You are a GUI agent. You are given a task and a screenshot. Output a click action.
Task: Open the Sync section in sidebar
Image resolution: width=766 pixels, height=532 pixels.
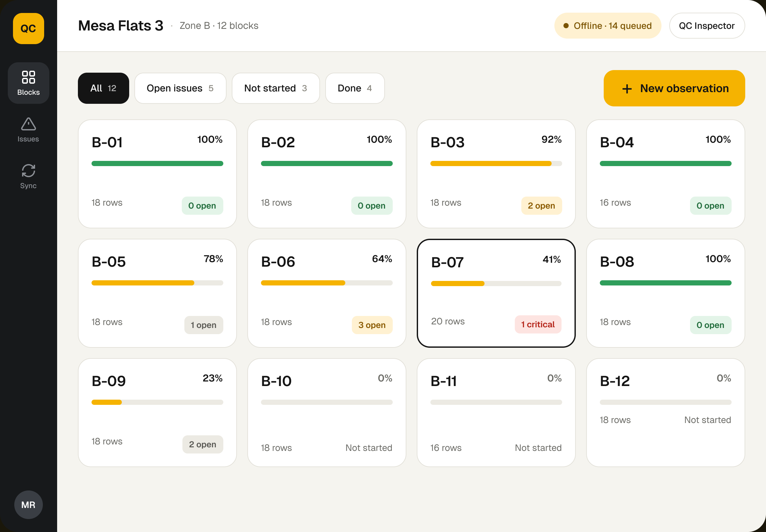[28, 176]
